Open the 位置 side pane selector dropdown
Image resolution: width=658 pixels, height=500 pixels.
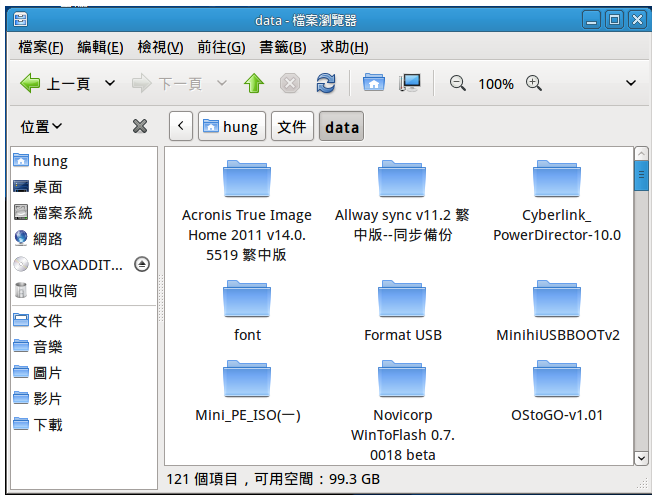point(41,126)
